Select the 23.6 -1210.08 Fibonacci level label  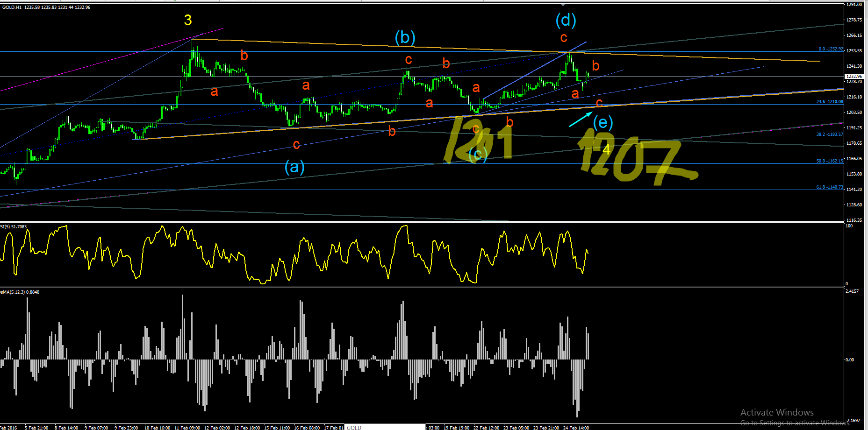coord(830,102)
